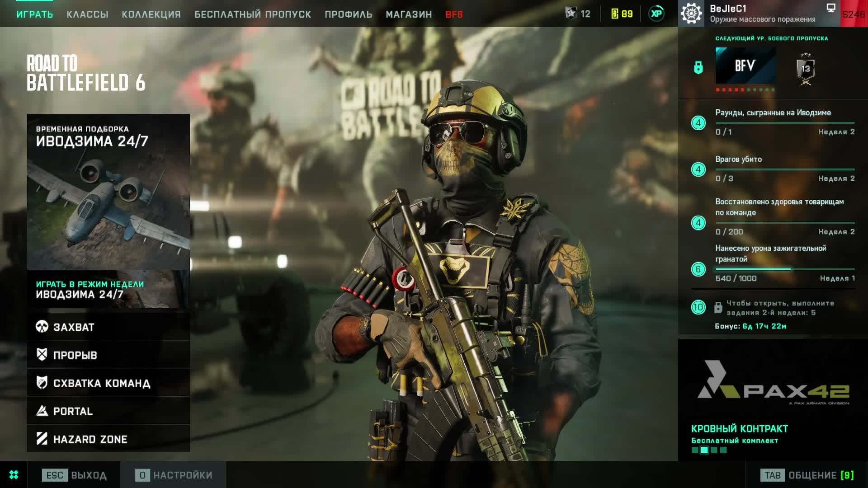Viewport: 868px width, 488px height.
Task: Click the incendiary grenade damage progress bar
Action: click(784, 269)
